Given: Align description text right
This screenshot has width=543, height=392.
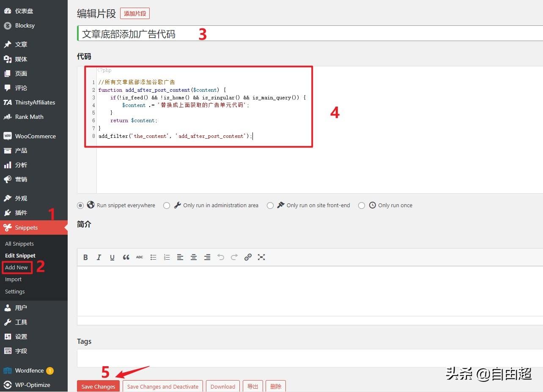Looking at the screenshot, I should pos(207,257).
